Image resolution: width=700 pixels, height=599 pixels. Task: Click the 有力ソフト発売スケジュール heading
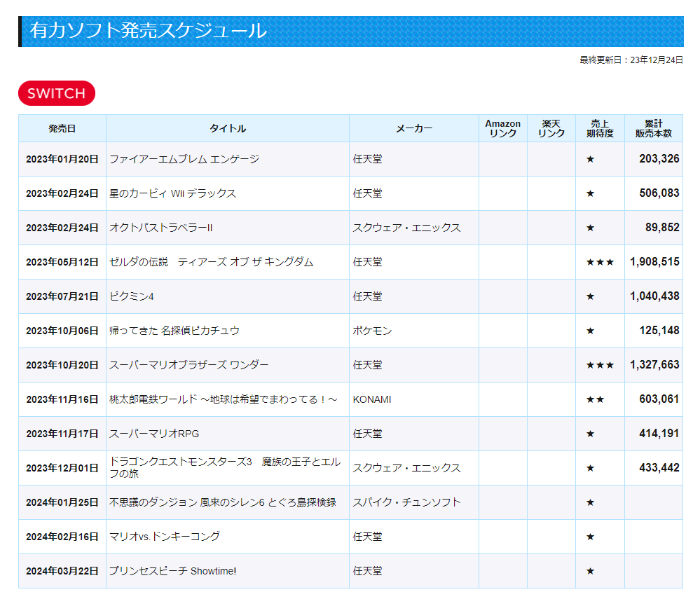coord(149,31)
